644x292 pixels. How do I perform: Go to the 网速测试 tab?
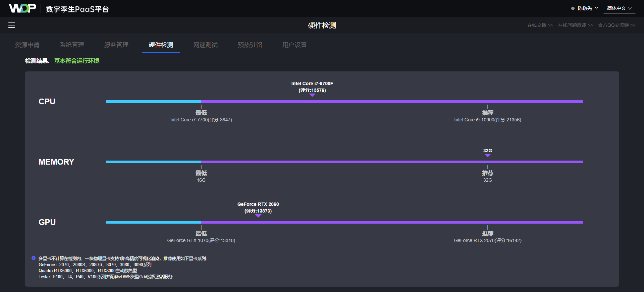click(x=205, y=45)
